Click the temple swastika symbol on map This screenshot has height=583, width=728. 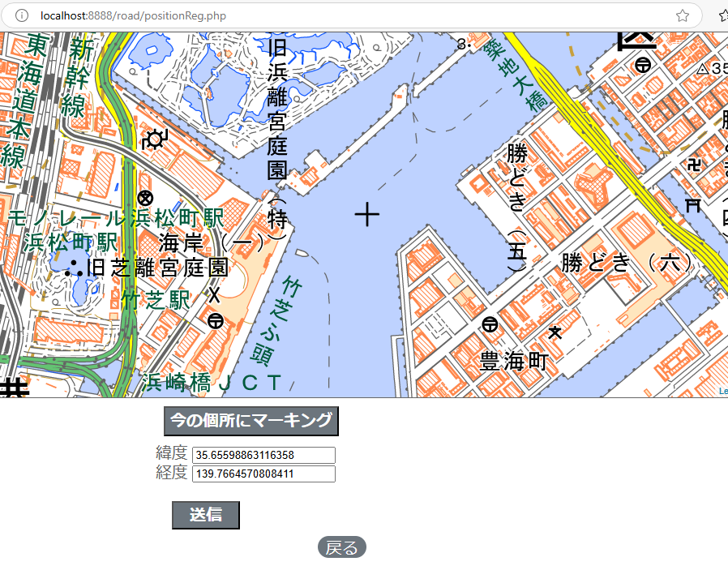point(694,165)
